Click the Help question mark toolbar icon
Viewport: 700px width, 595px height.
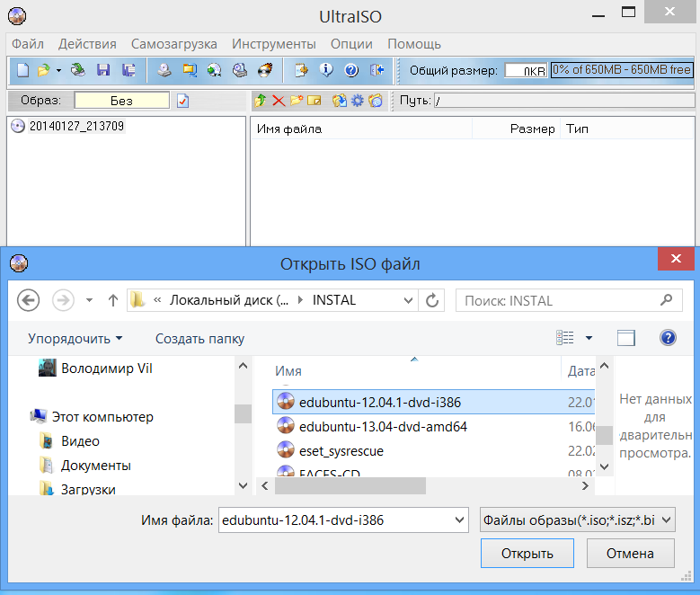(351, 70)
